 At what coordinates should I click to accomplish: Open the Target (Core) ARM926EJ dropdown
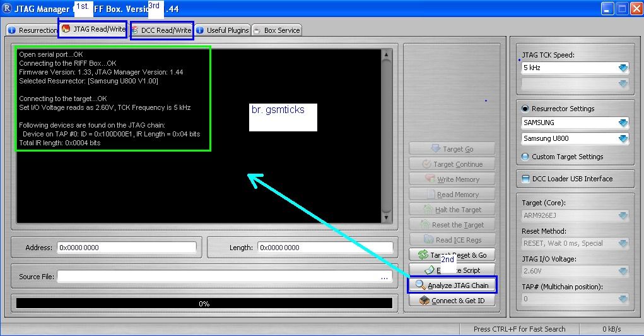point(623,215)
